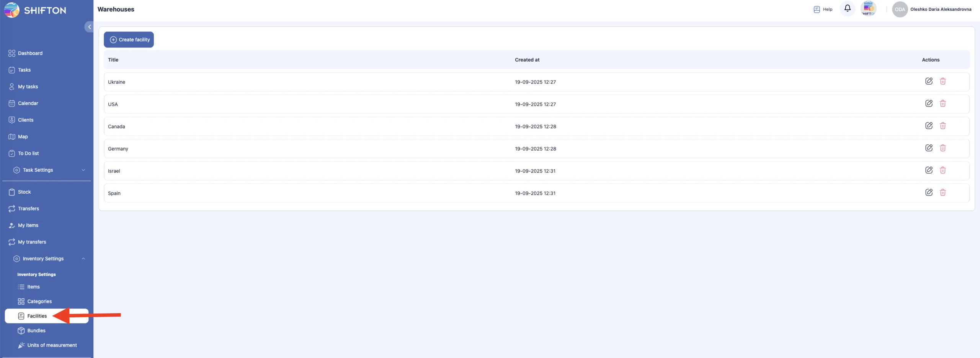980x358 pixels.
Task: Open Bundles under Inventory Settings
Action: coord(36,331)
